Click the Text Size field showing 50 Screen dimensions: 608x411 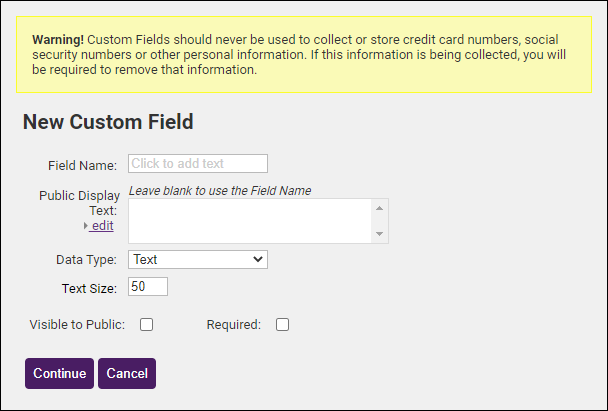pyautogui.click(x=148, y=287)
